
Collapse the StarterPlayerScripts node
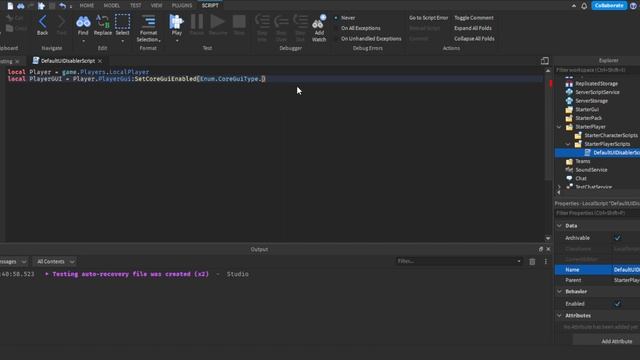[x=568, y=144]
